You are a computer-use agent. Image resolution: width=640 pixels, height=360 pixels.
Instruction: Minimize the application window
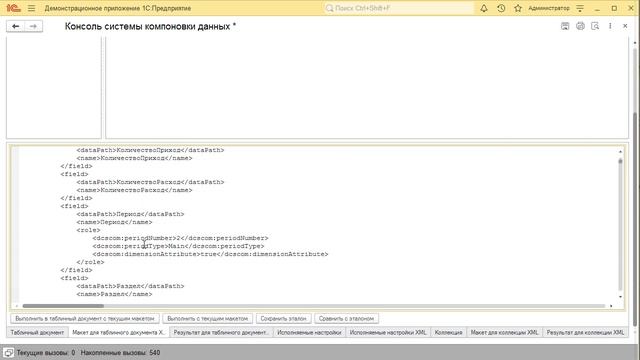598,8
